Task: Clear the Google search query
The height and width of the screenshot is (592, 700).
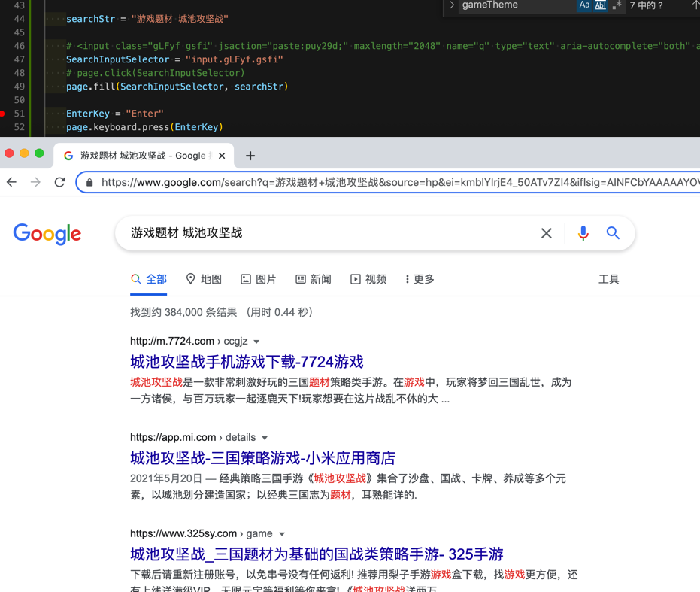Action: (547, 232)
